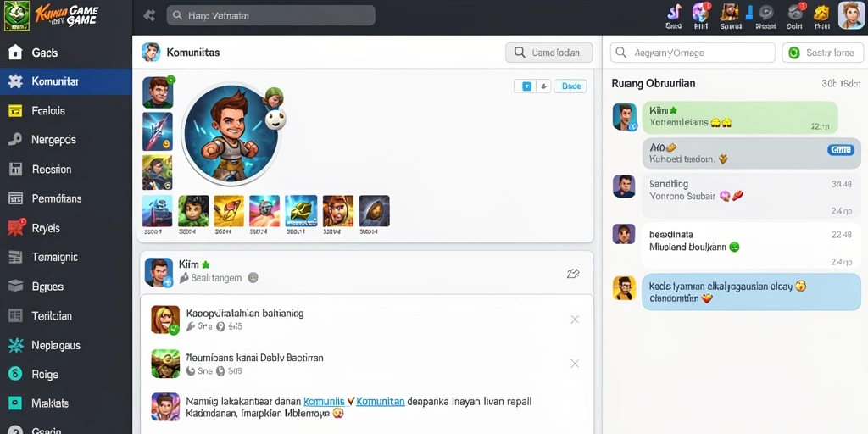The height and width of the screenshot is (434, 868).
Task: Open user profile avatar in top bar
Action: pyautogui.click(x=851, y=15)
